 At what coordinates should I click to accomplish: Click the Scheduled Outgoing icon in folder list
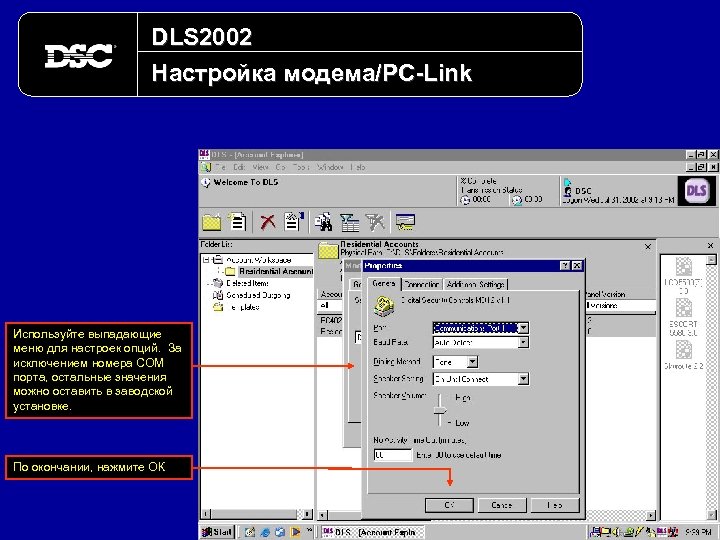(218, 295)
